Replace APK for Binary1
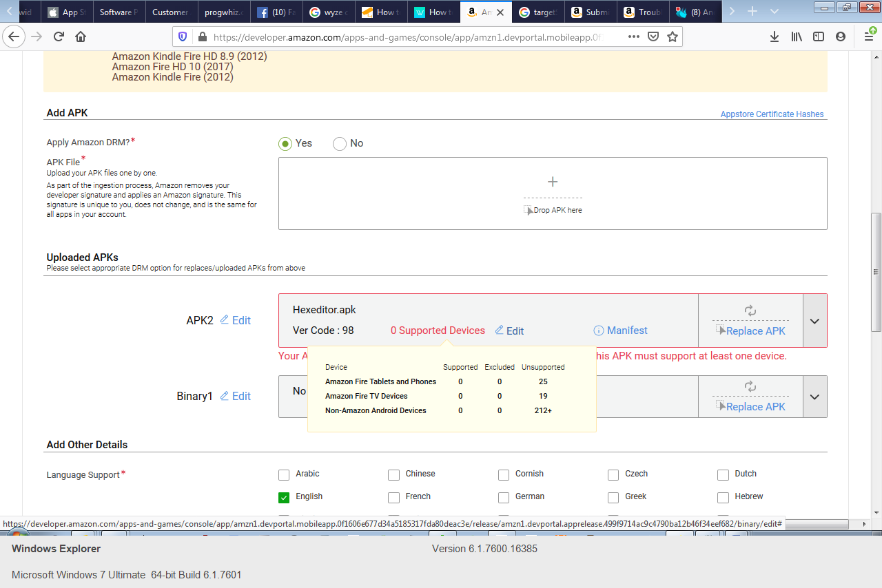The height and width of the screenshot is (588, 882). click(x=750, y=406)
